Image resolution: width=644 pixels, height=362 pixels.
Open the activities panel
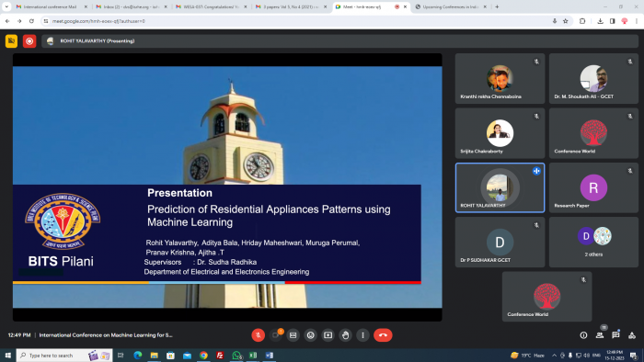point(632,335)
